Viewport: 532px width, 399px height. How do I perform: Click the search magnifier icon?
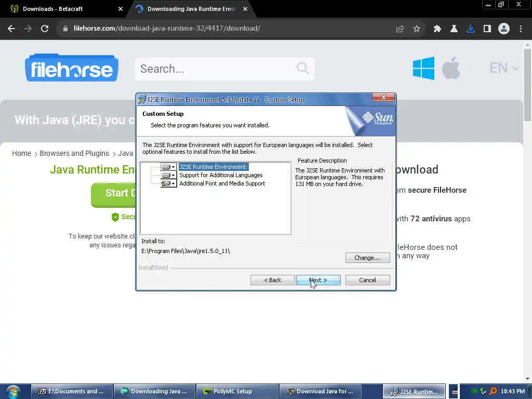pyautogui.click(x=303, y=68)
